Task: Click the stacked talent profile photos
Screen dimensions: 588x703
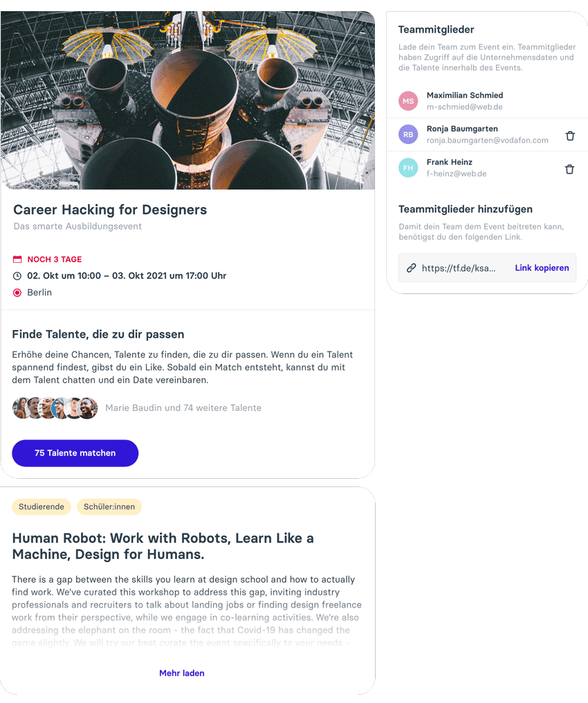Action: click(55, 408)
